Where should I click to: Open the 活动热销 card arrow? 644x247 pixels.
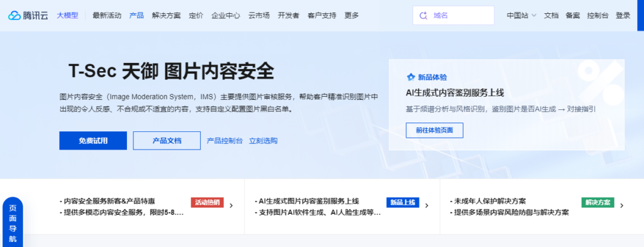[231, 206]
